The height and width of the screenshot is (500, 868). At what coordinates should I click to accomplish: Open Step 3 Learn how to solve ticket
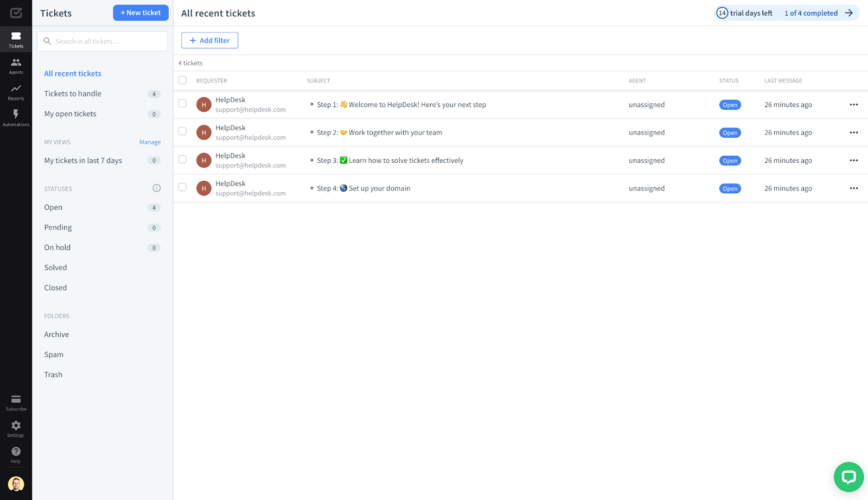pyautogui.click(x=390, y=161)
